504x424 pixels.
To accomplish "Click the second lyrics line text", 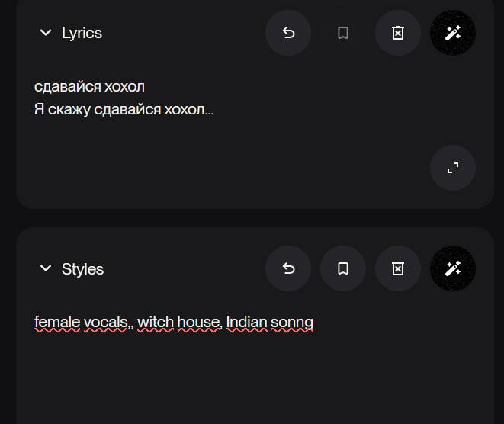I will (x=124, y=110).
